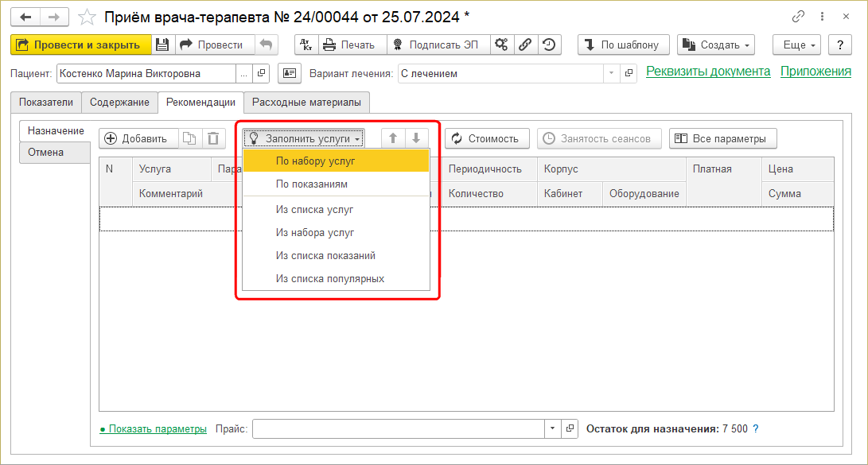
Task: Click the Периодичность column header
Action: pos(489,169)
